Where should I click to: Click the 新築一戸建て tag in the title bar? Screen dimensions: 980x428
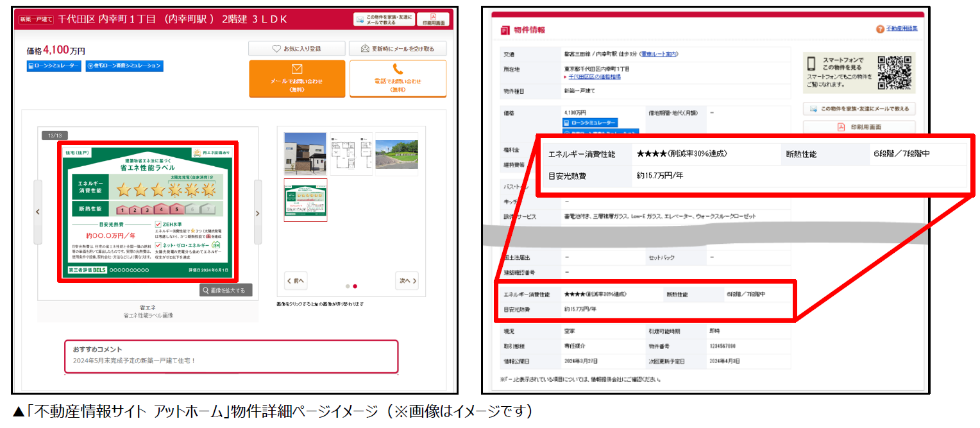tap(35, 19)
